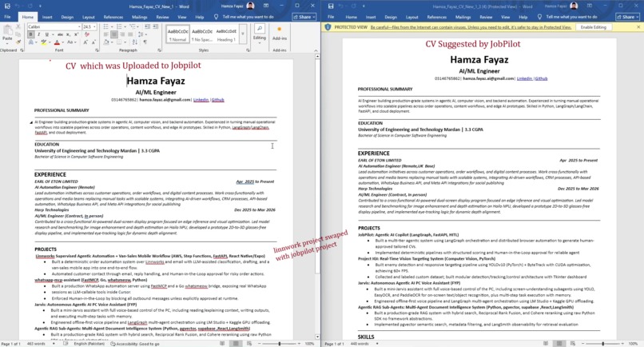Click Increase Indent icon

coord(155,26)
